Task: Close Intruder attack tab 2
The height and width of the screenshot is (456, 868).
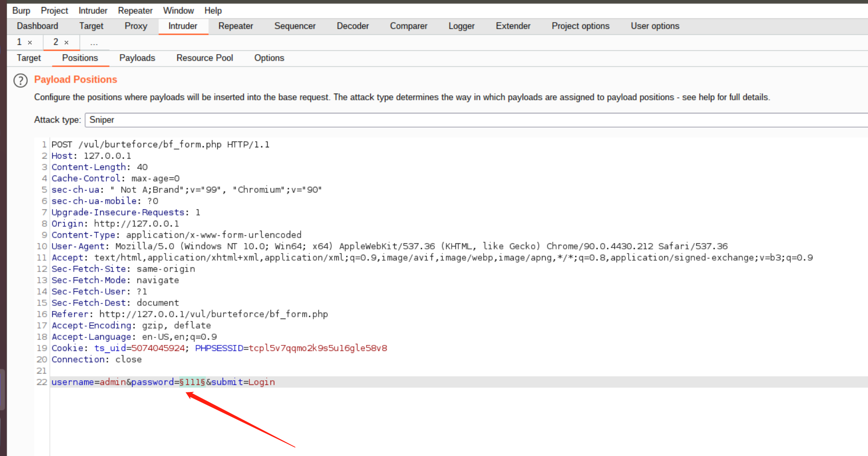Action: click(x=66, y=42)
